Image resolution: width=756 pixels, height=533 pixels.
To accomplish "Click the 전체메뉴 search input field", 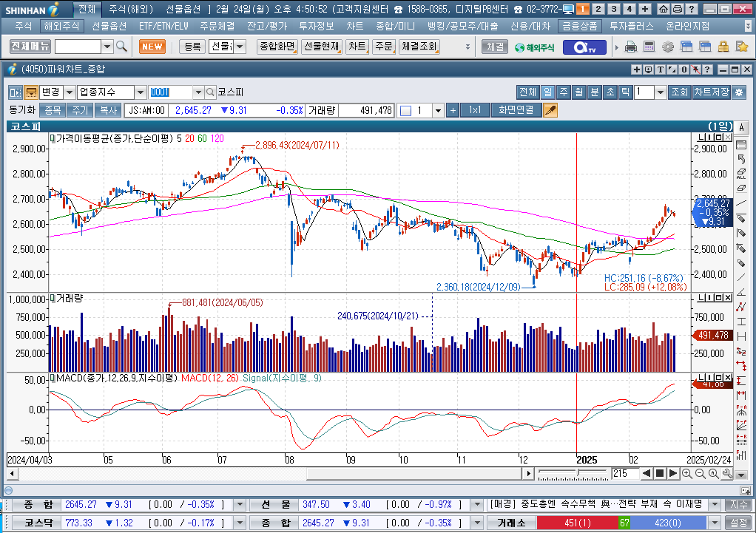I will [x=78, y=47].
